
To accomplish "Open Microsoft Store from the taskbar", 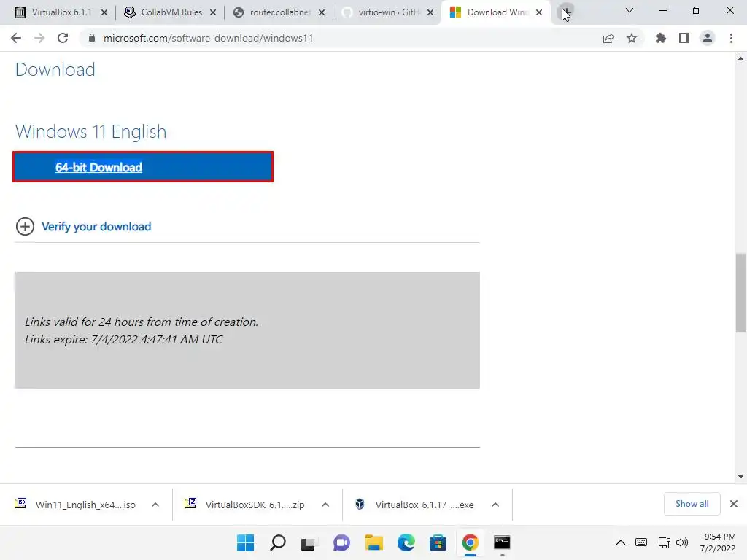I will pyautogui.click(x=438, y=542).
